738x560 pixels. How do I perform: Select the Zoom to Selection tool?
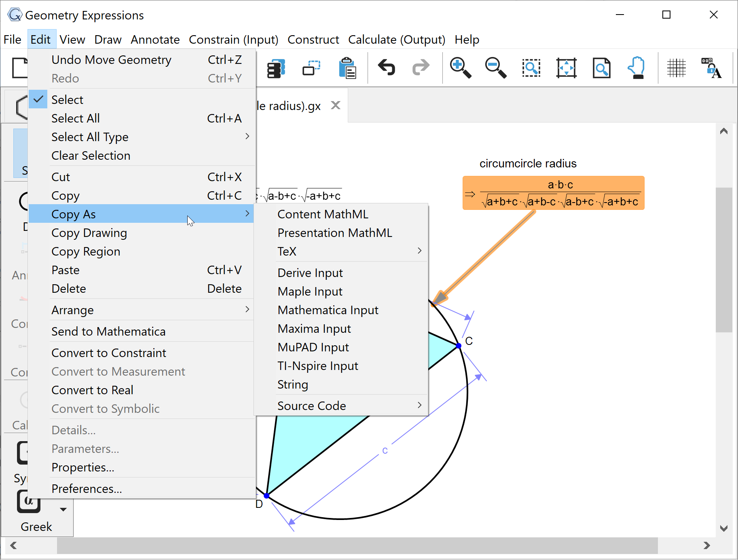coord(531,68)
